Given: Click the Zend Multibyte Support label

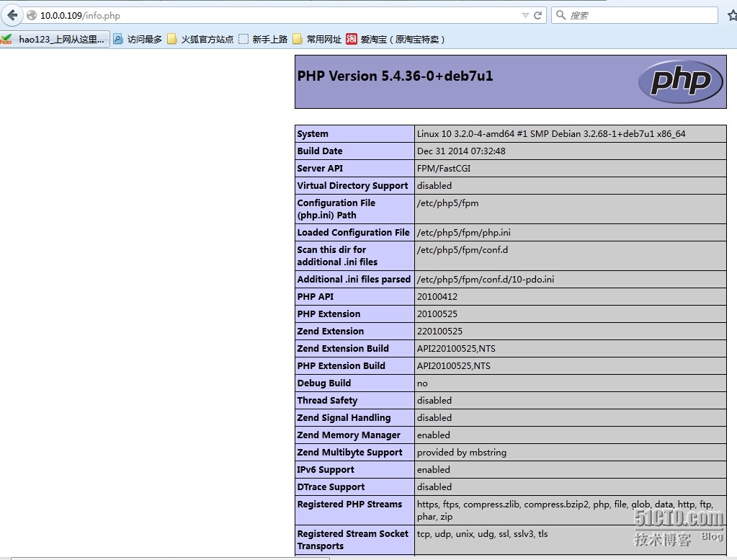Looking at the screenshot, I should point(349,453).
